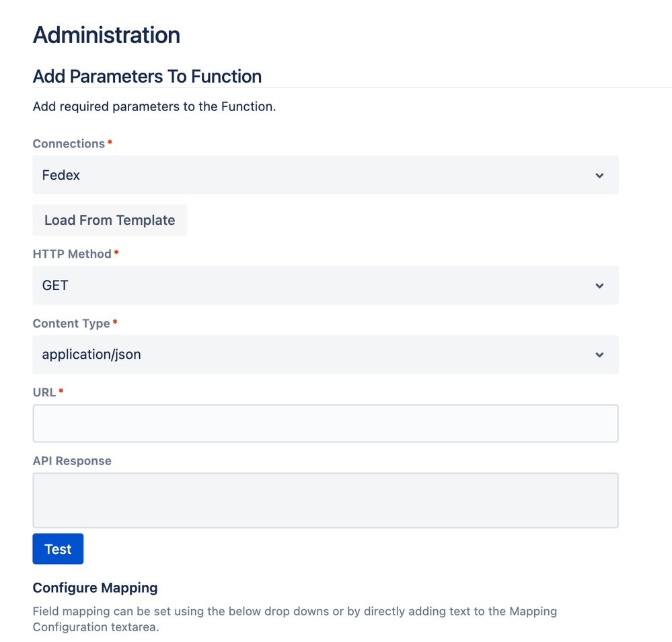Screen dimensions: 672x642
Task: Click the Field mapping help paragraph
Action: point(295,619)
